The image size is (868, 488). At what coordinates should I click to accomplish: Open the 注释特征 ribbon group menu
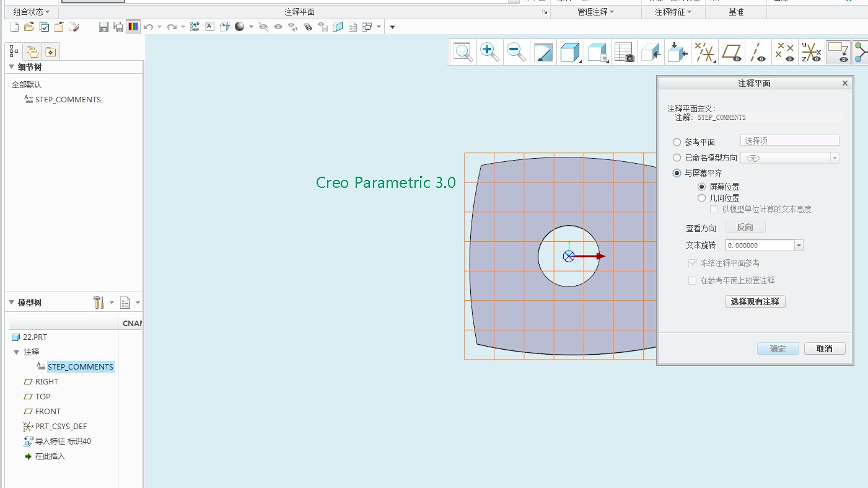(x=673, y=12)
